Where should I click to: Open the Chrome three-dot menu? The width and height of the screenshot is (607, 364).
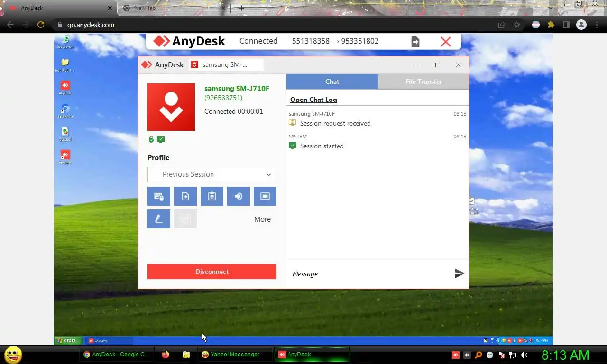(x=597, y=25)
